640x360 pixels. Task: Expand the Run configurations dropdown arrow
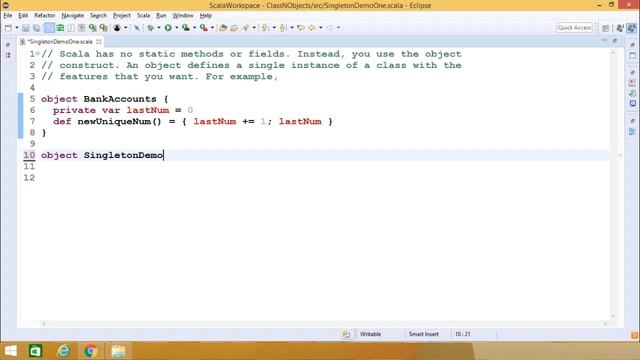tap(176, 28)
